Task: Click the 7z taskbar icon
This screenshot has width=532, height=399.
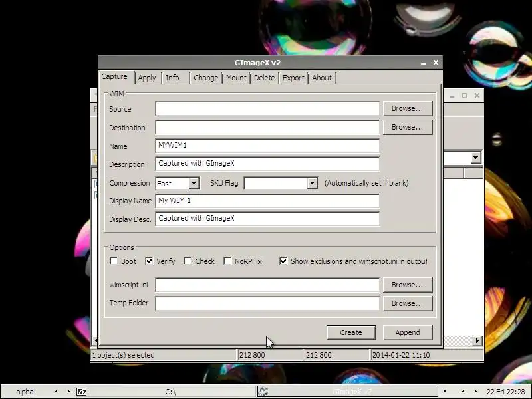Action: pos(81,392)
